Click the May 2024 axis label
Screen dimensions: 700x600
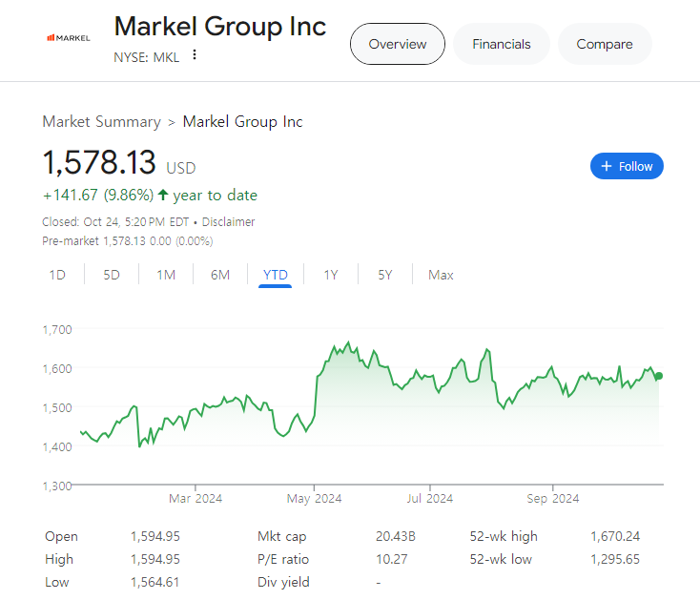(315, 498)
